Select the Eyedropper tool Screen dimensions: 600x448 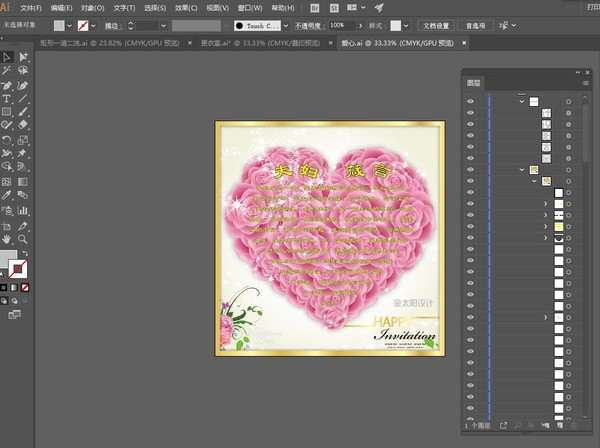coord(7,195)
